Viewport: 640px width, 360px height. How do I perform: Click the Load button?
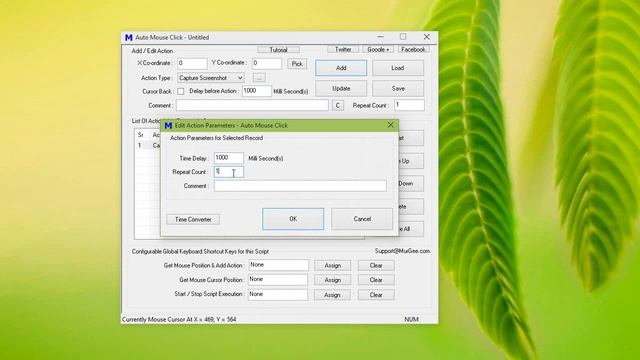click(398, 68)
